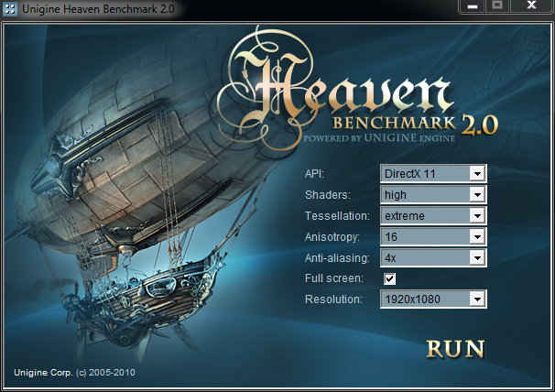
Task: Open the Resolution dropdown showing 1920x1080
Action: click(x=433, y=299)
